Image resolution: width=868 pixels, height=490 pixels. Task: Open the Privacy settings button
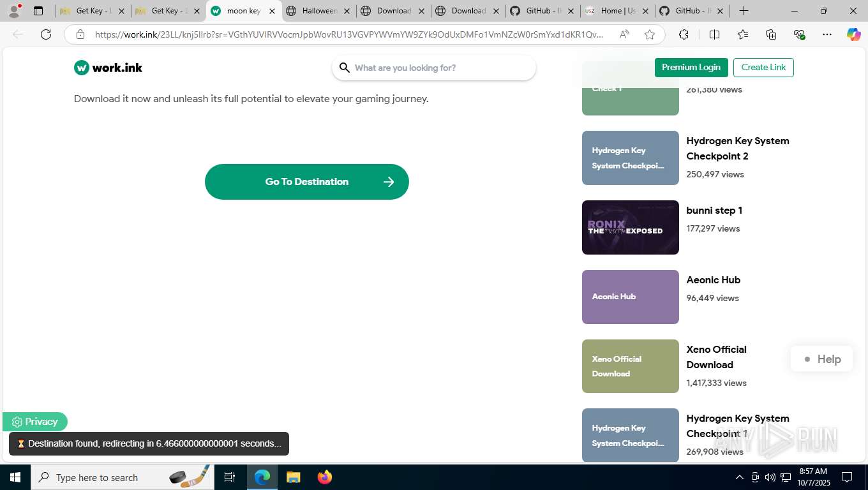pyautogui.click(x=35, y=422)
